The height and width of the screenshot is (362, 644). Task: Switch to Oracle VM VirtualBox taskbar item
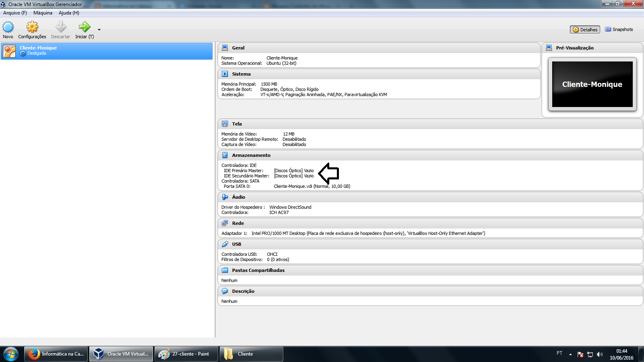tap(121, 354)
